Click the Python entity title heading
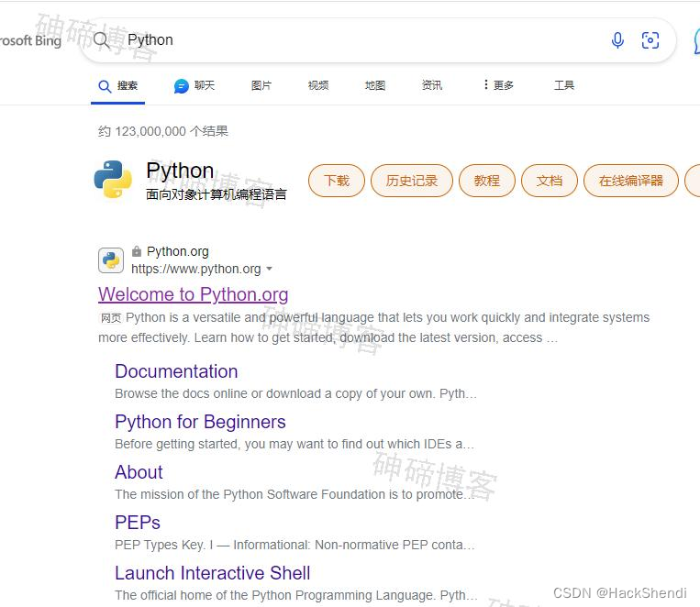Image resolution: width=700 pixels, height=607 pixels. [180, 171]
